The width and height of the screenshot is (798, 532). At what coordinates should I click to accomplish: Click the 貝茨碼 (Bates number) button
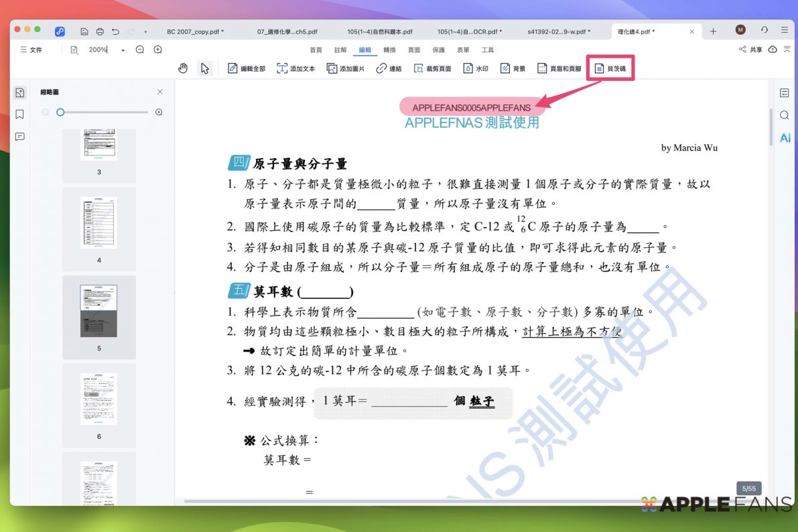click(x=610, y=68)
